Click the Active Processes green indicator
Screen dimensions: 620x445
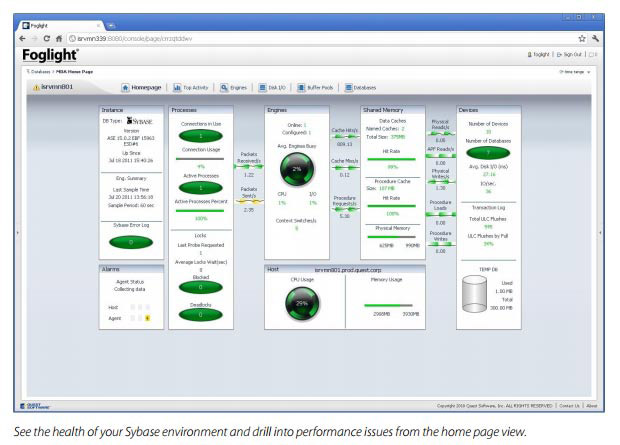pos(201,188)
